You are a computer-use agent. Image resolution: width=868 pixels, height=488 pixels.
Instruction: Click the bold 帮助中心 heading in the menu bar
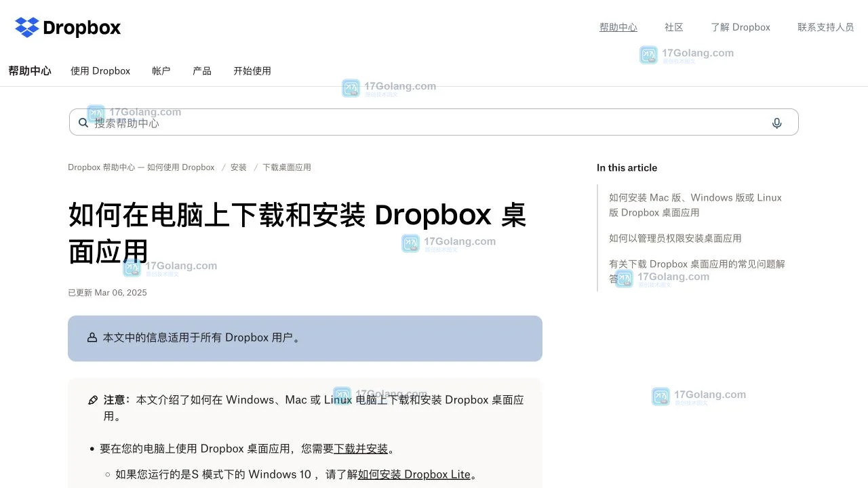pyautogui.click(x=30, y=70)
